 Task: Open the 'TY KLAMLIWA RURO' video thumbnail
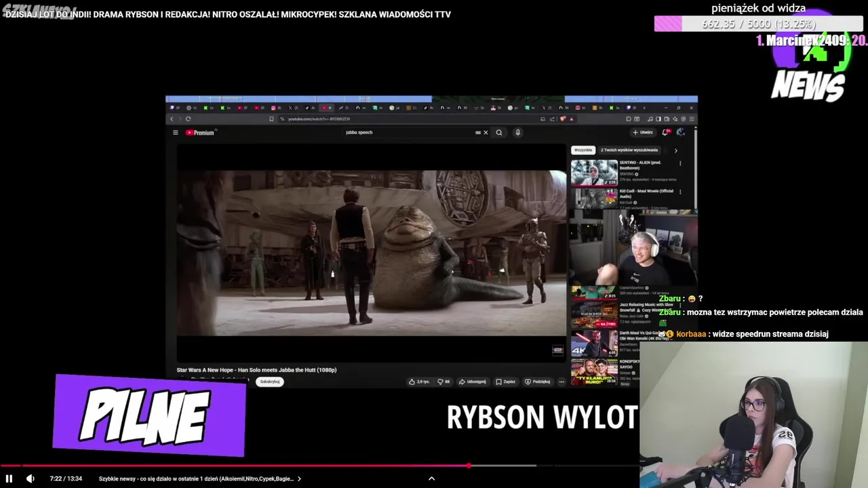tap(594, 371)
